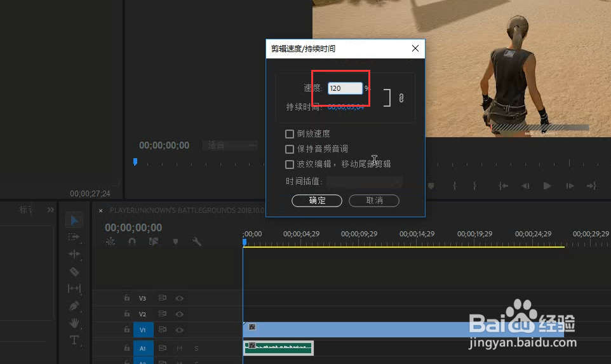The image size is (611, 364).
Task: Click fx badge on V1 video clip
Action: (x=252, y=327)
